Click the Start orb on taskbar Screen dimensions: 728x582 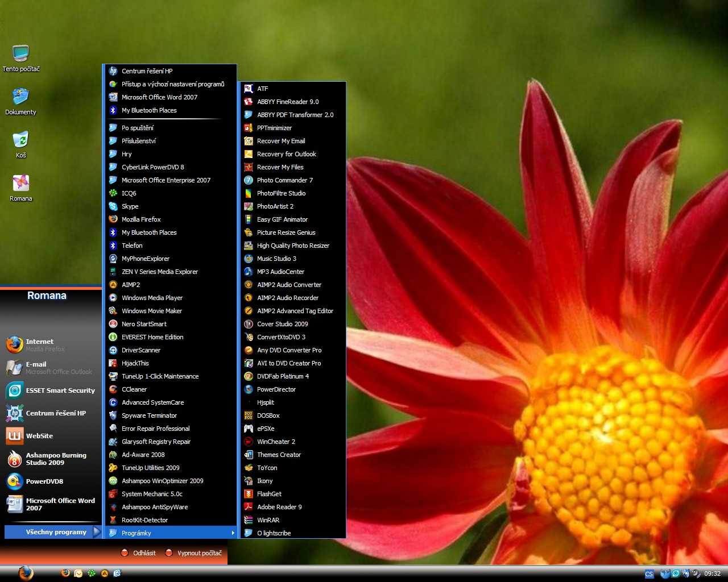(25, 573)
